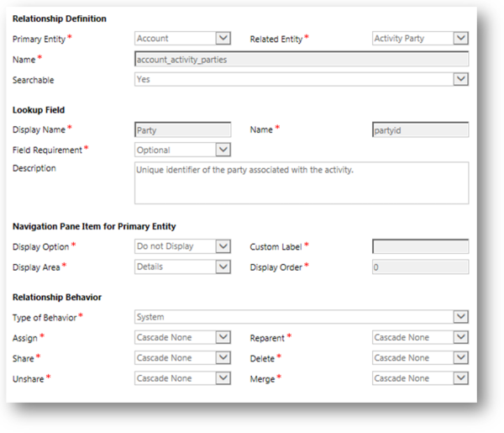Expand the Unshare cascade dropdown
Screen dimensions: 504x433
182,378
